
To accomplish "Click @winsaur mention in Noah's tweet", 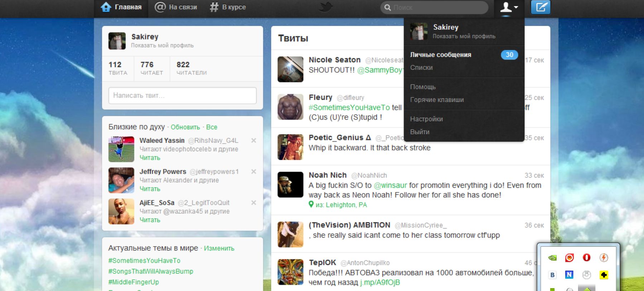I will (390, 185).
